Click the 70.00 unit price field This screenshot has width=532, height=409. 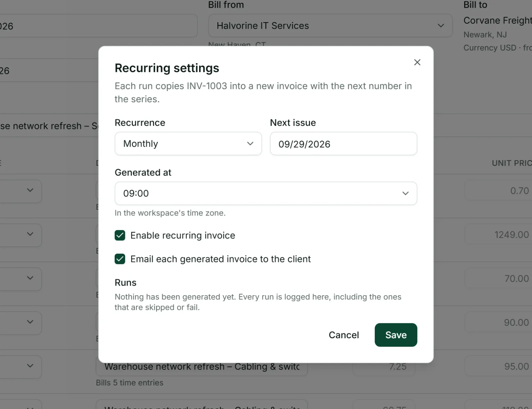click(x=498, y=279)
